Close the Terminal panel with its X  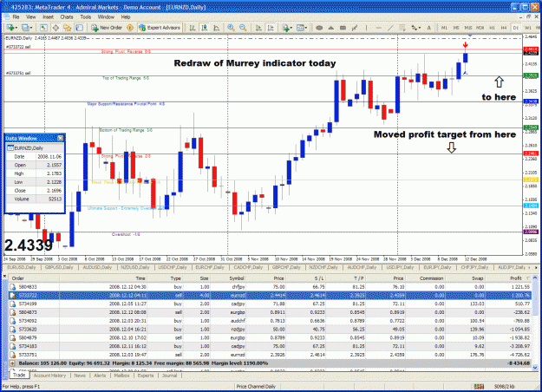tap(5, 276)
